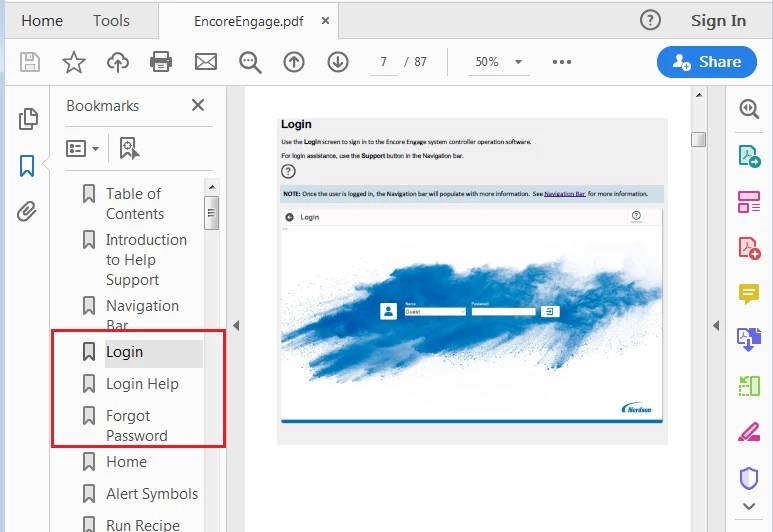Open green Compress/Scan tool icon
This screenshot has width=773, height=532.
coord(749,386)
